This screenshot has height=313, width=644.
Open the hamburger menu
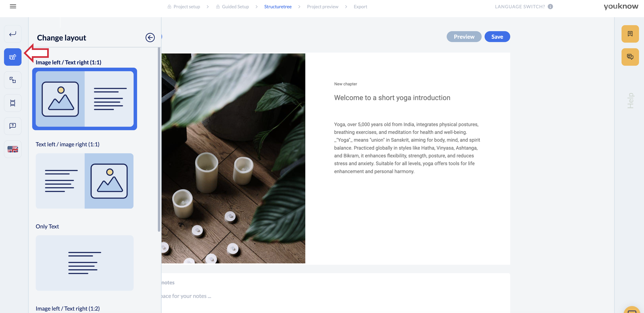click(13, 7)
